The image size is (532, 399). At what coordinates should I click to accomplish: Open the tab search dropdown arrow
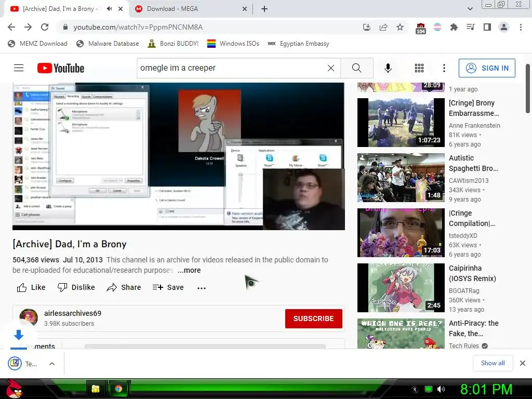470,9
